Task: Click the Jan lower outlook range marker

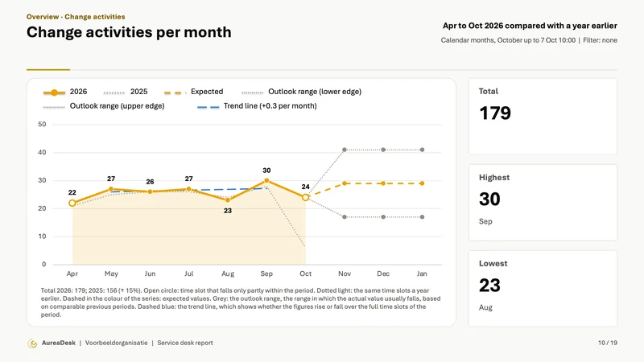Action: (422, 216)
